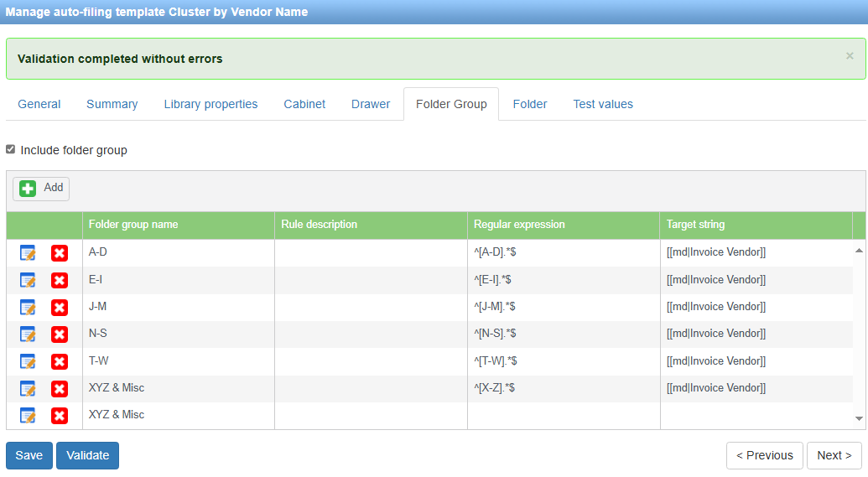Edit the E-I folder group rule
868x477 pixels.
point(28,280)
